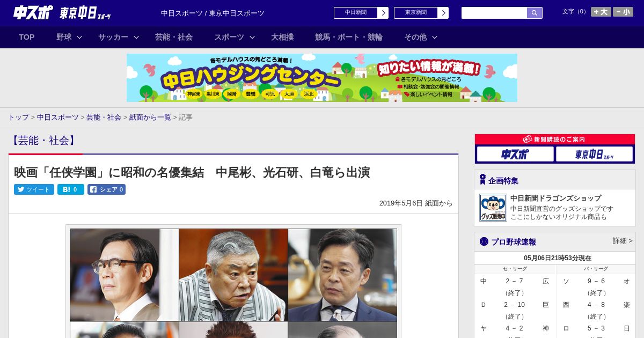Increase font size with +大 button
The width and height of the screenshot is (644, 338).
(601, 12)
